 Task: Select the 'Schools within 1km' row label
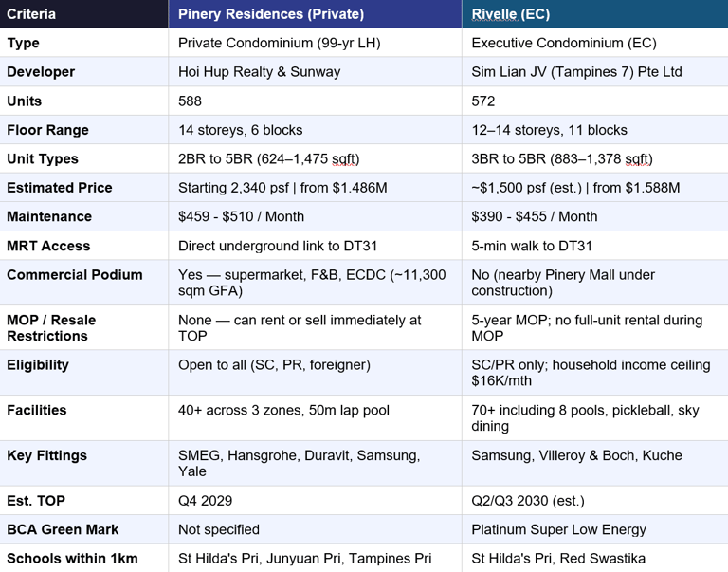click(84, 558)
